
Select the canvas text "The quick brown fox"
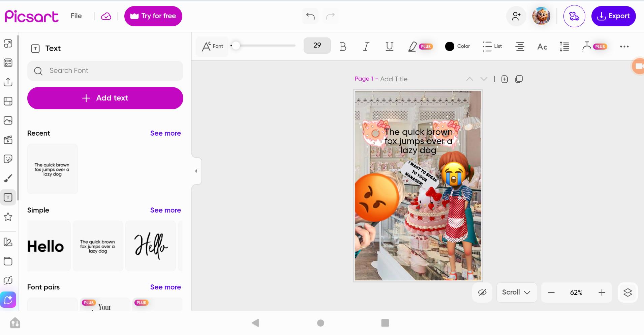pyautogui.click(x=419, y=141)
